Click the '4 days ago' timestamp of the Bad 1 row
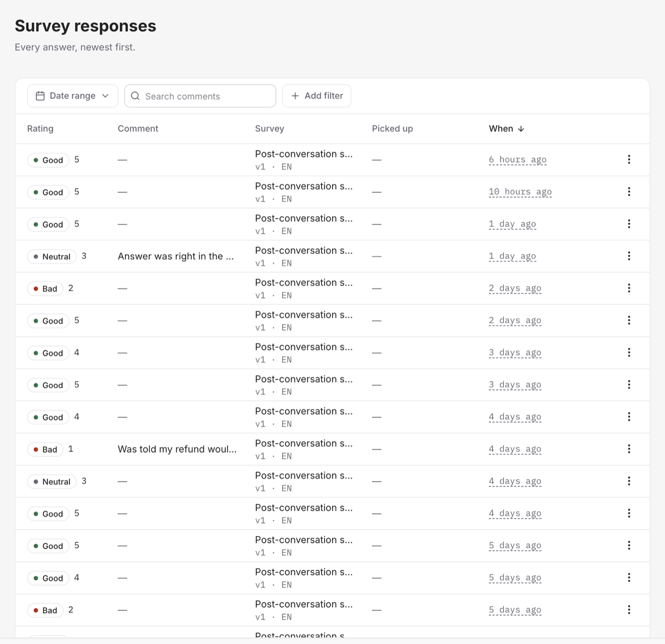Image resolution: width=665 pixels, height=644 pixels. (515, 449)
